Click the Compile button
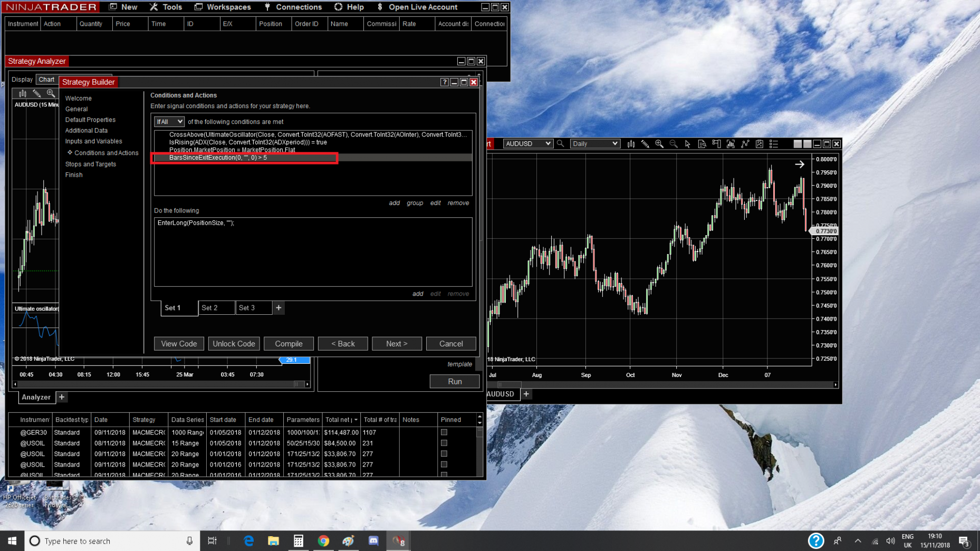 click(x=289, y=344)
